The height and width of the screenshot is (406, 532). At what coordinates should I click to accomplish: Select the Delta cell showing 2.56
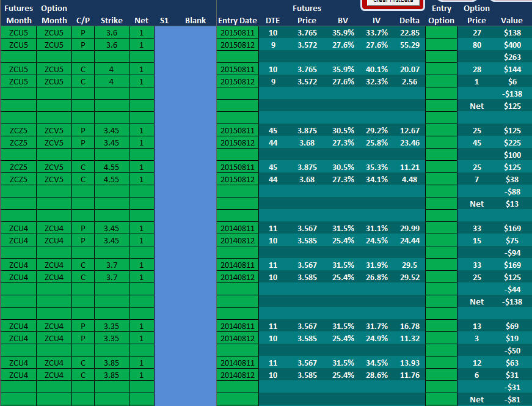pyautogui.click(x=409, y=81)
